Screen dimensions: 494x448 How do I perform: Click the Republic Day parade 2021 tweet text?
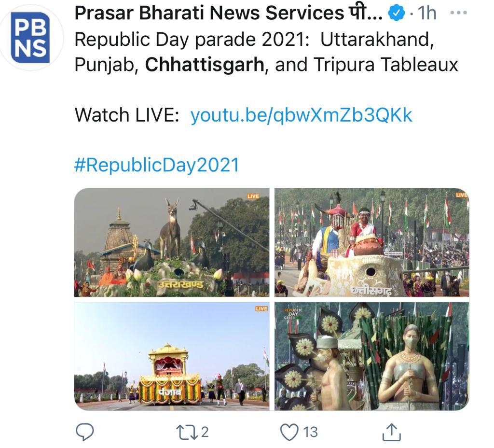click(x=192, y=40)
